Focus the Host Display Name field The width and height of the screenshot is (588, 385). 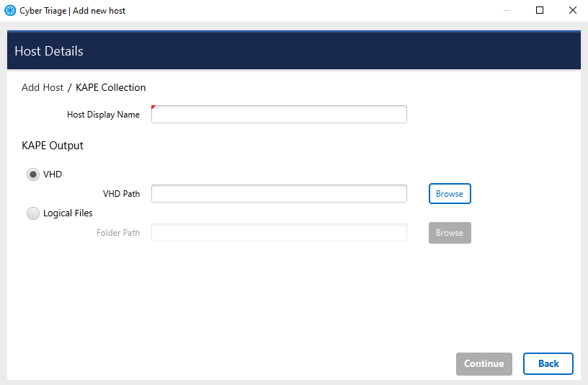[x=279, y=115]
